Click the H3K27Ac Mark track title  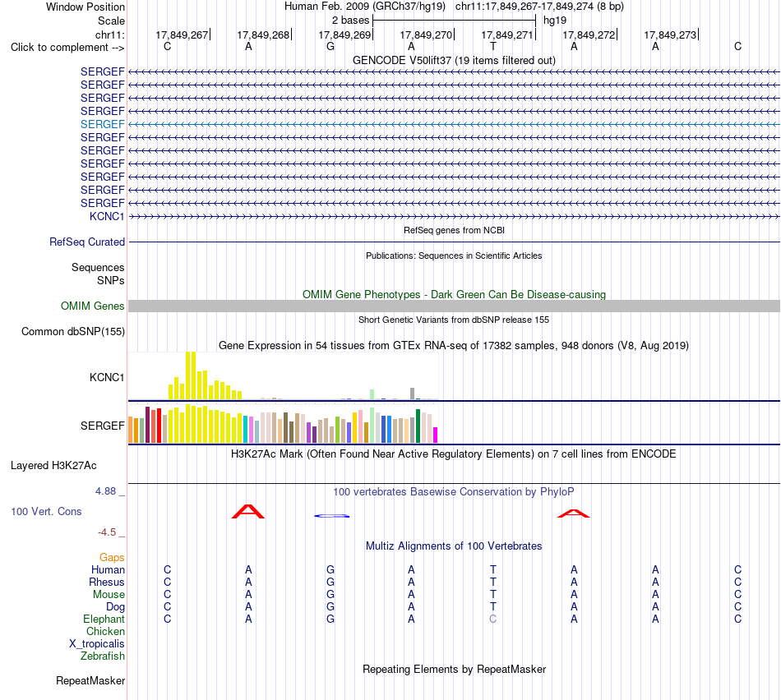click(454, 454)
